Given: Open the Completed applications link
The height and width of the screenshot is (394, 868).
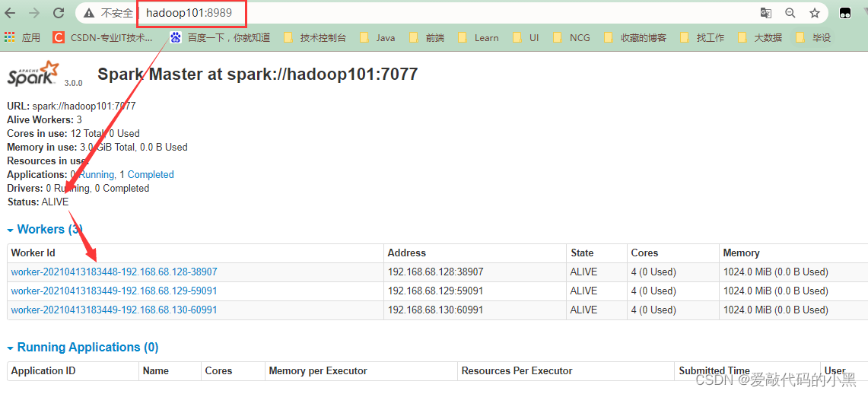Looking at the screenshot, I should tap(151, 174).
